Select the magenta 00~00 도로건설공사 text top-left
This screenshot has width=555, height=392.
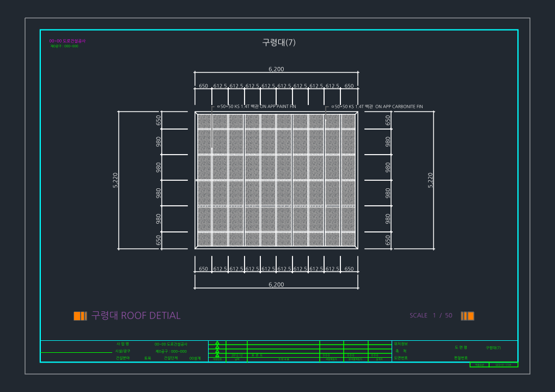coord(67,41)
